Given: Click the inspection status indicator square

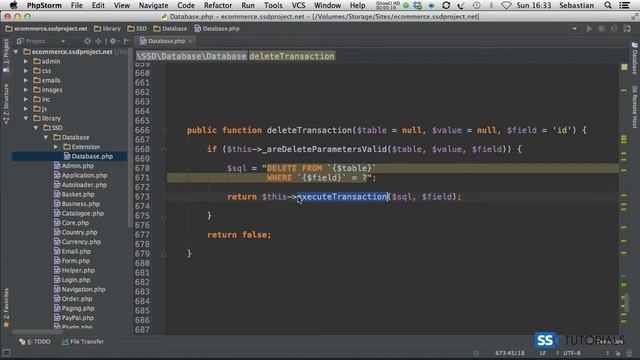Looking at the screenshot, I should 624,67.
